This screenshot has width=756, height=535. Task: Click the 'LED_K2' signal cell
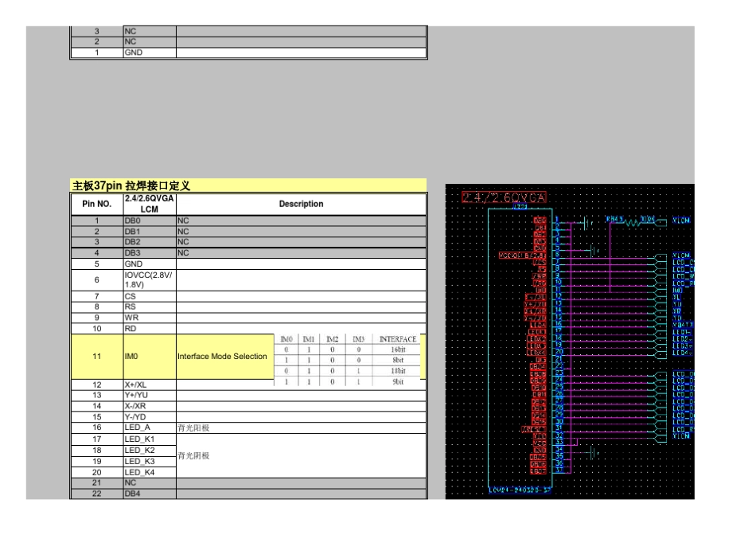click(x=150, y=450)
